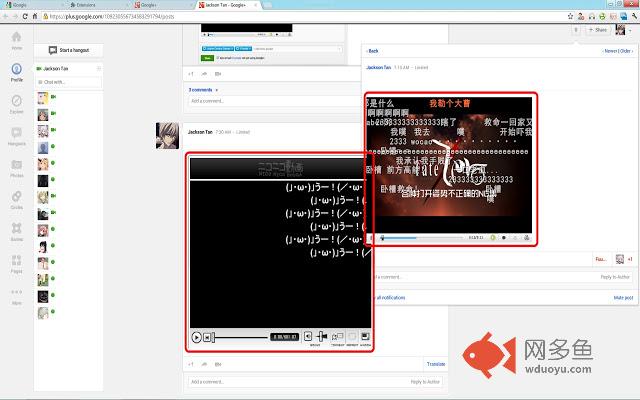Click the browser home button

pyautogui.click(x=35, y=16)
